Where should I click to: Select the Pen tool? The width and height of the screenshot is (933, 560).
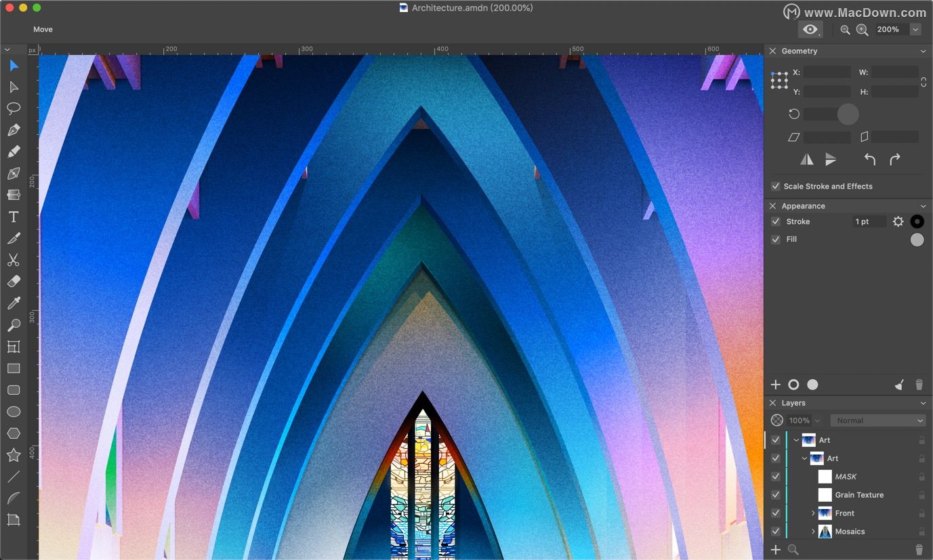pos(14,130)
